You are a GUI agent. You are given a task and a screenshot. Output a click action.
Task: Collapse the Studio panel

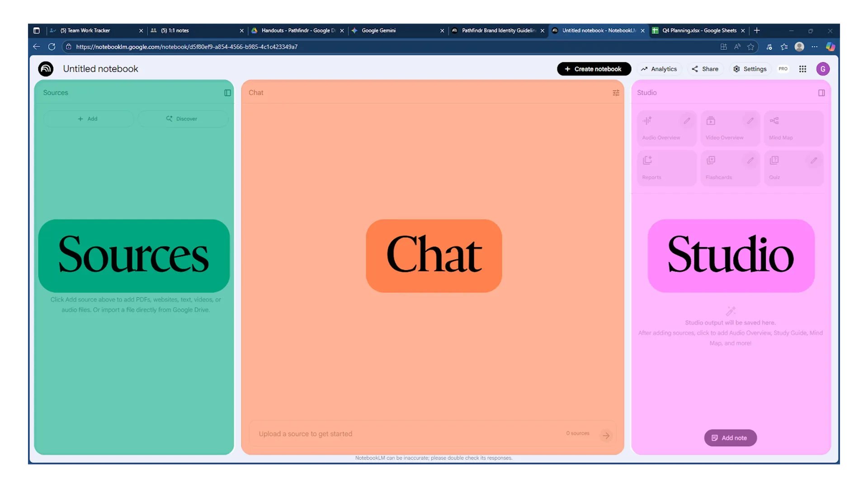(821, 93)
